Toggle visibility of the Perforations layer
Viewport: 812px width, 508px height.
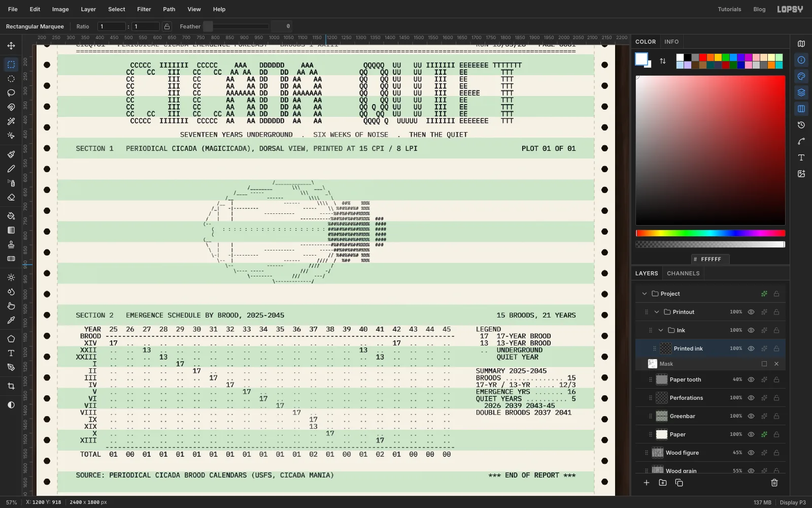751,398
